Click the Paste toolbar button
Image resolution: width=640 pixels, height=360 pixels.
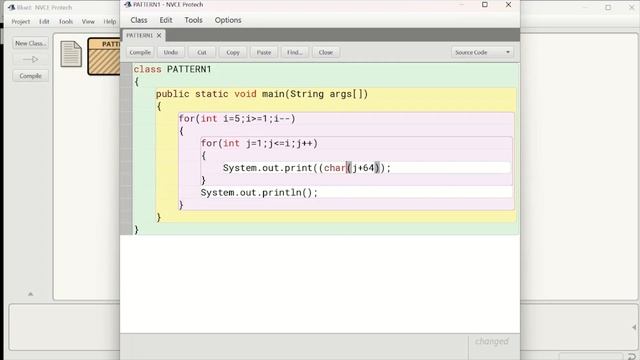point(264,52)
